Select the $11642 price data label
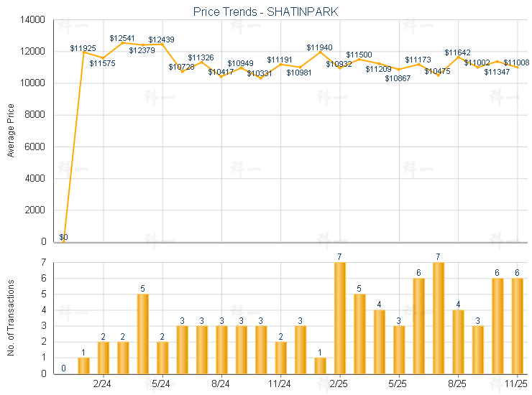This screenshot has width=532, height=395. 457,52
